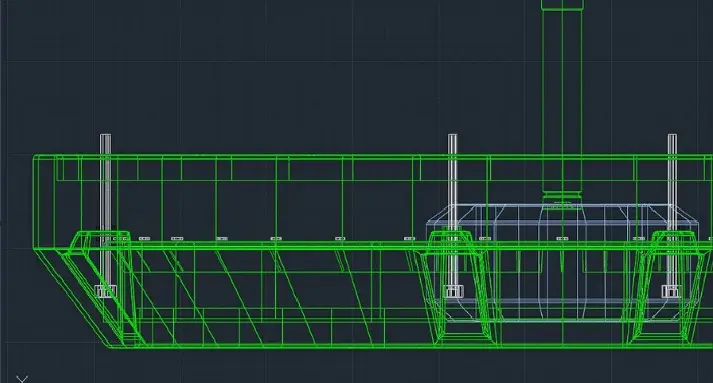Click the UCS axis icon in corner

coord(22,379)
